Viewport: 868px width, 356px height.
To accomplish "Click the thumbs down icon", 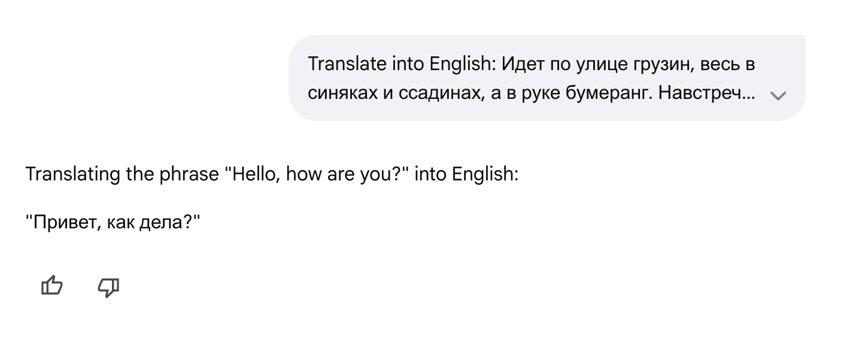I will (108, 287).
